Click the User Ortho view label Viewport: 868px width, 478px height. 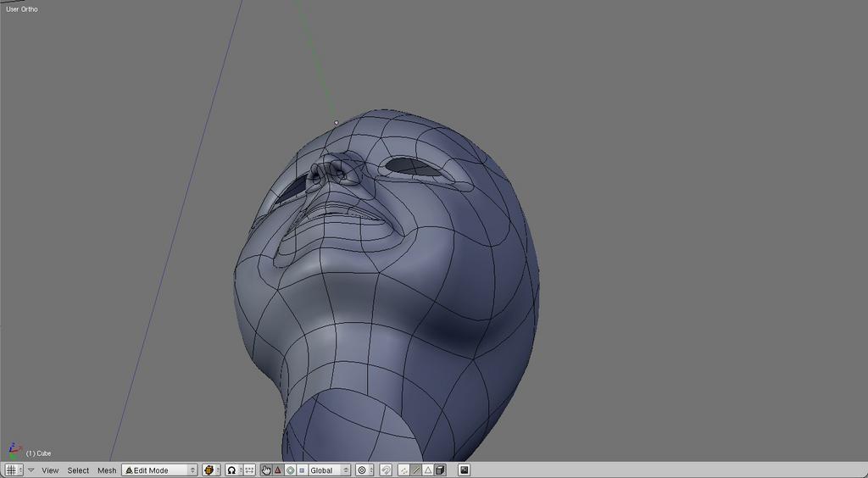click(21, 9)
